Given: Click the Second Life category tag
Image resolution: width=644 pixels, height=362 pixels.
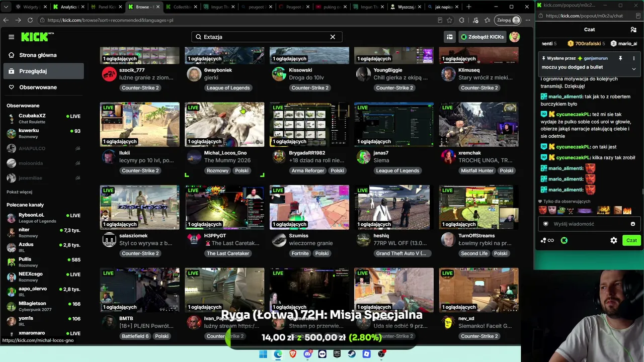Looking at the screenshot, I should pyautogui.click(x=474, y=253).
